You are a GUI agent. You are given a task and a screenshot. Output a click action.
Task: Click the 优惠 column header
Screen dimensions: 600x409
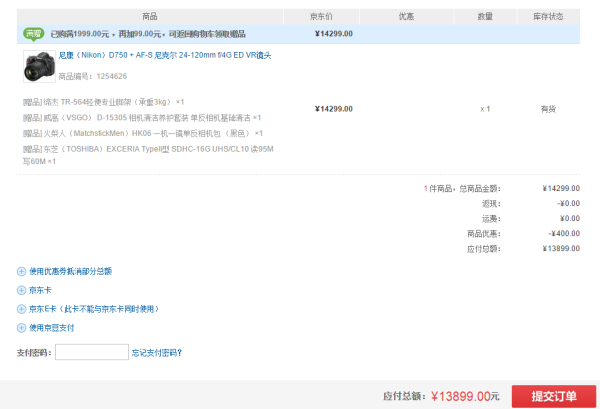pos(406,16)
